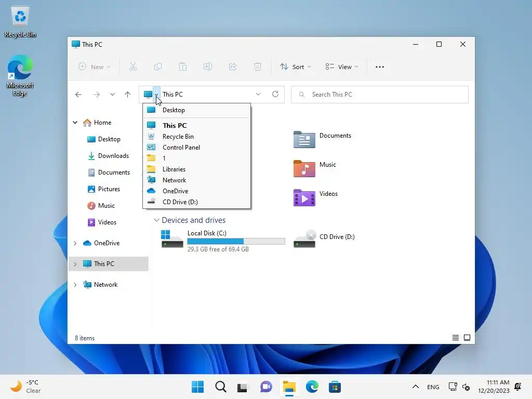Select Videos in the navigation pane
The height and width of the screenshot is (399, 532).
pos(108,222)
